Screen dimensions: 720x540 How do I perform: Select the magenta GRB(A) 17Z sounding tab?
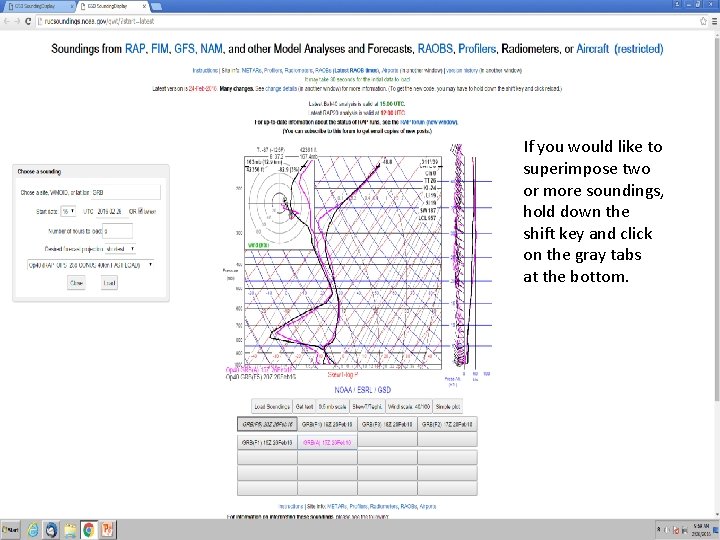(327, 442)
